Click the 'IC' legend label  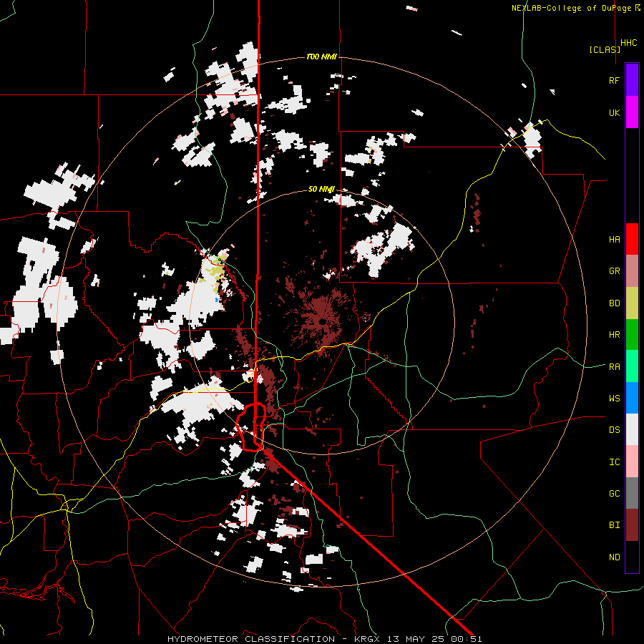tap(614, 462)
